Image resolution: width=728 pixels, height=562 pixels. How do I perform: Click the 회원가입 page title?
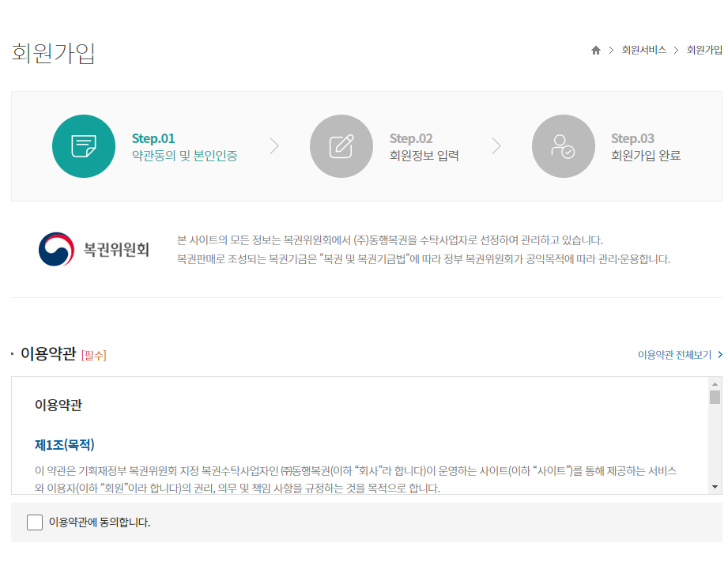coord(53,52)
